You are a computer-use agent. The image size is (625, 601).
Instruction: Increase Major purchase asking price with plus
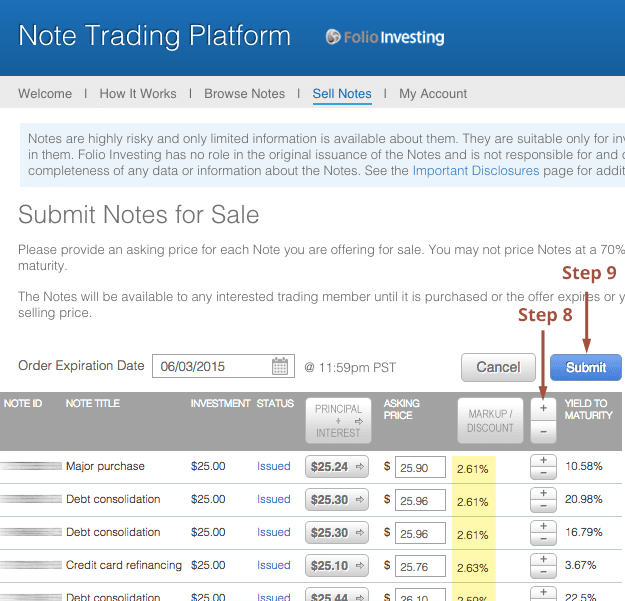[x=543, y=461]
